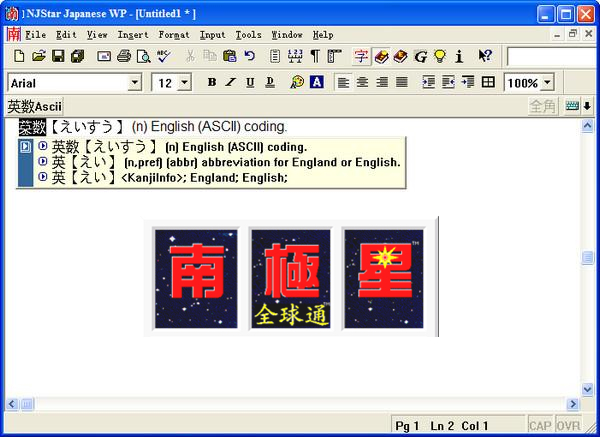
Task: Open the Format menu
Action: coord(173,34)
